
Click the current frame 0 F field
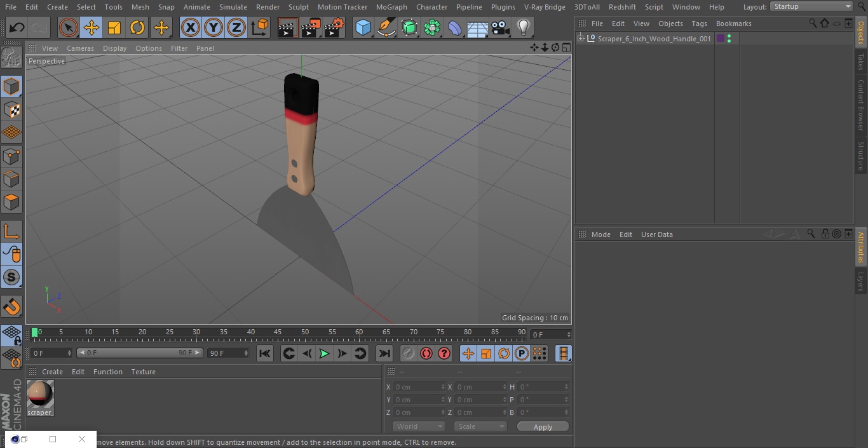pos(51,353)
